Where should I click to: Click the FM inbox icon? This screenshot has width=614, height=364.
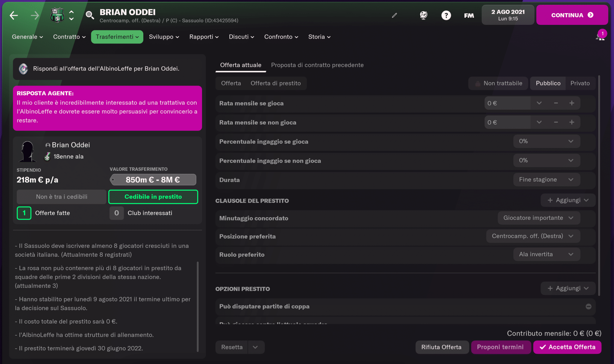pyautogui.click(x=469, y=15)
